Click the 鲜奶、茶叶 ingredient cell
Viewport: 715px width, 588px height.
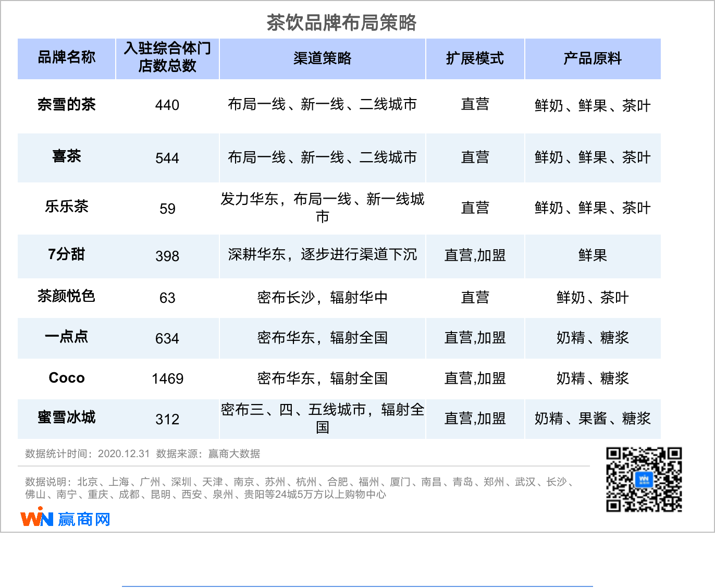point(593,298)
